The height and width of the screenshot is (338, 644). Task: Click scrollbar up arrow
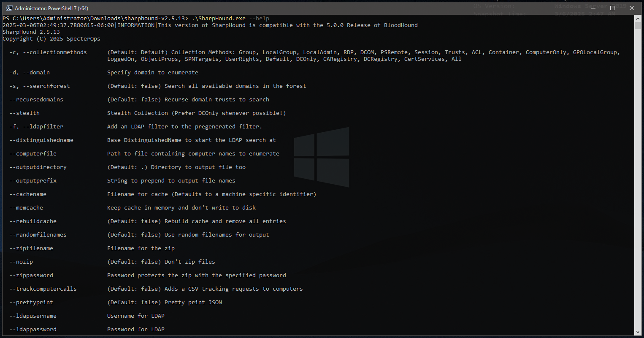pyautogui.click(x=638, y=19)
